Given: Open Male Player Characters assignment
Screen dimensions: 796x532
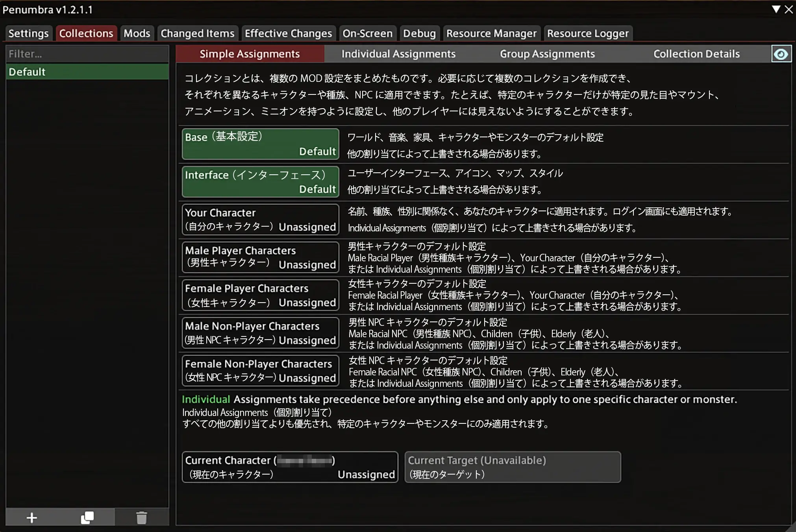Looking at the screenshot, I should coord(260,257).
